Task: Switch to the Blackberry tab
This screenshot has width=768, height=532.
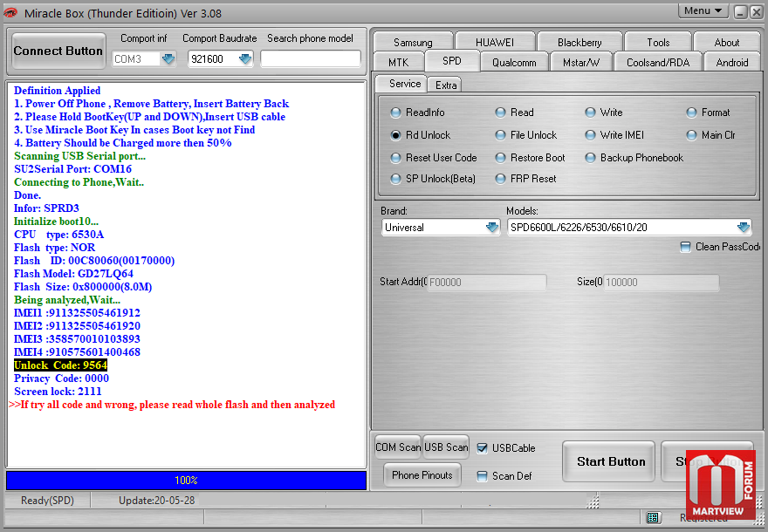Action: click(579, 43)
